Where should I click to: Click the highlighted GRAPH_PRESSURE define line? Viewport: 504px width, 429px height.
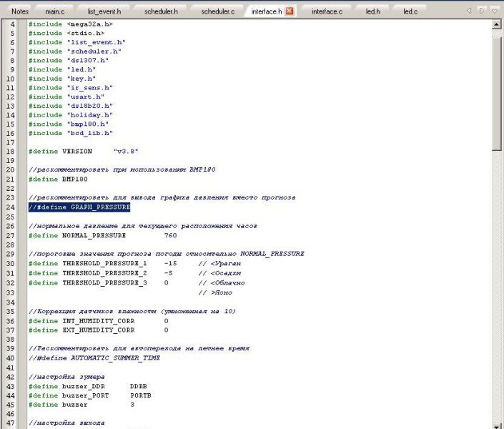(79, 207)
